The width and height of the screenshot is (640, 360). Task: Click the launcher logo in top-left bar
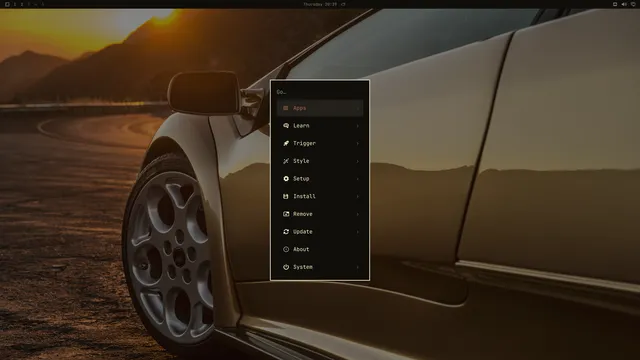click(x=7, y=4)
